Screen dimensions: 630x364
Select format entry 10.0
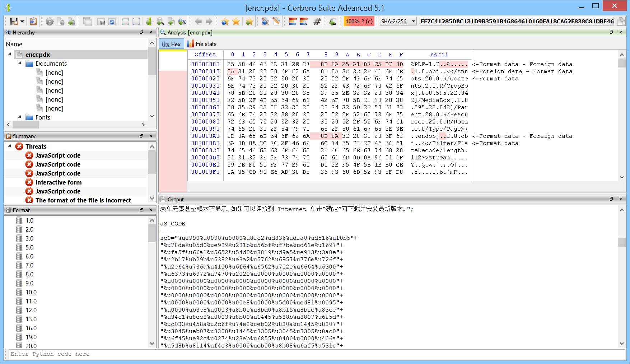click(x=31, y=292)
